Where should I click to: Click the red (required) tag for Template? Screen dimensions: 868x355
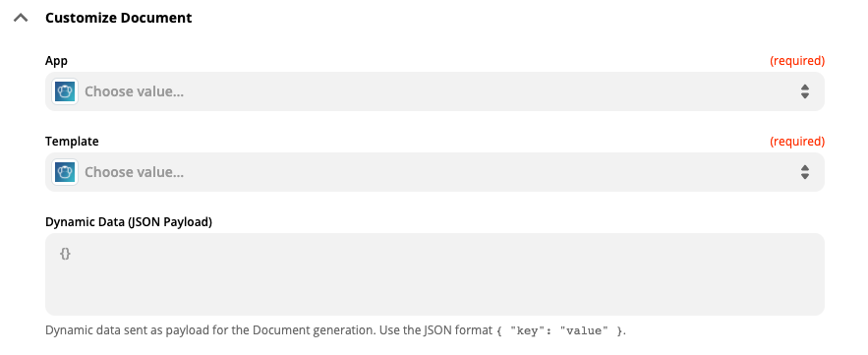(x=797, y=142)
